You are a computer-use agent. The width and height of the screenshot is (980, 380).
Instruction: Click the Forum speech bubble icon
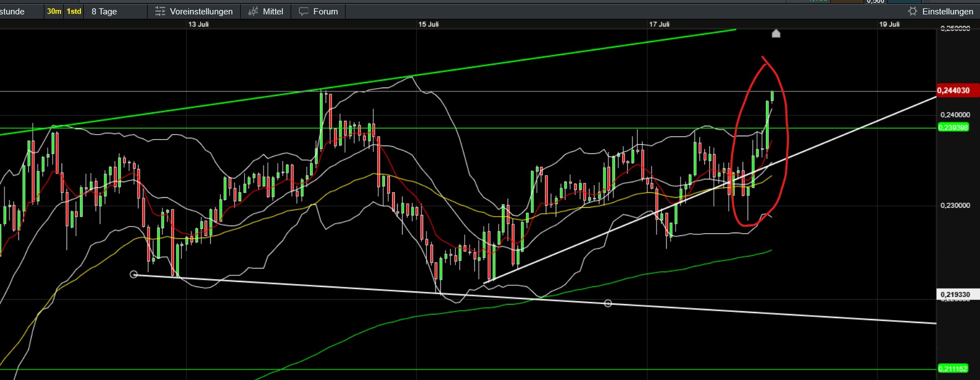coord(303,12)
